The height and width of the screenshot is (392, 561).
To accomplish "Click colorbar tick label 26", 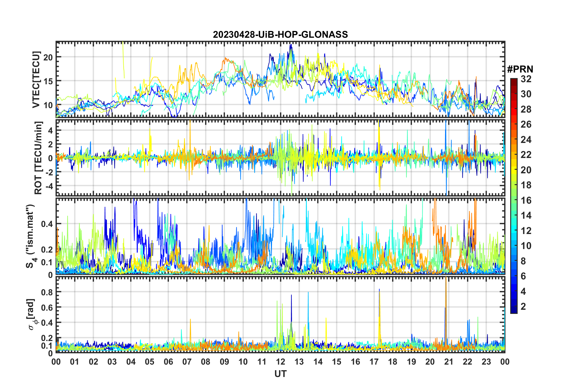I will (x=526, y=124).
